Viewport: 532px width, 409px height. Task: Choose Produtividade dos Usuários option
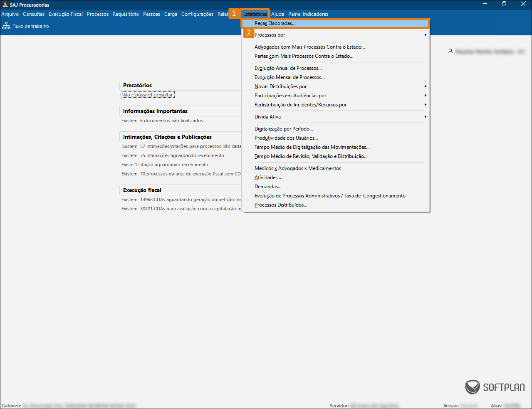(x=286, y=138)
